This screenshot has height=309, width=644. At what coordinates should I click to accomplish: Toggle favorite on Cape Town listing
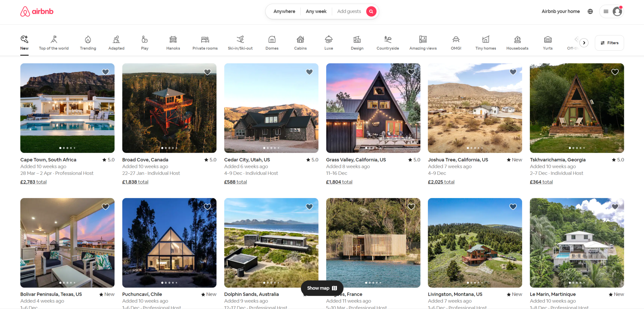(106, 72)
